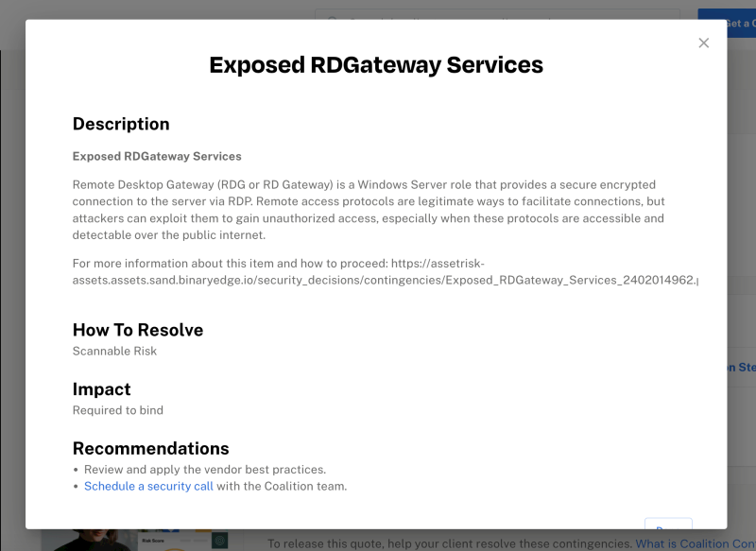Click the partially hidden button at dialog bottom
Image resolution: width=756 pixels, height=551 pixels.
668,525
